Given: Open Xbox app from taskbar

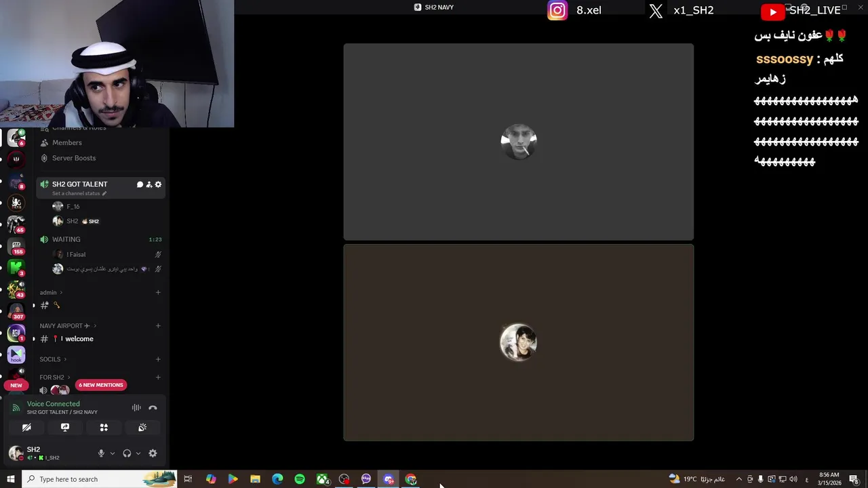Looking at the screenshot, I should 323,479.
